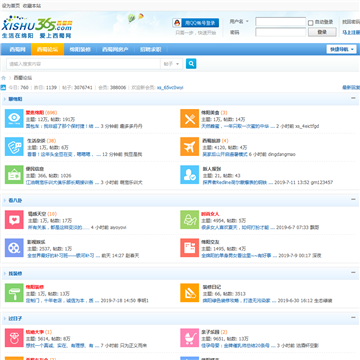Open the 生活杂谈 forum title link
360x360 pixels.
(36, 141)
